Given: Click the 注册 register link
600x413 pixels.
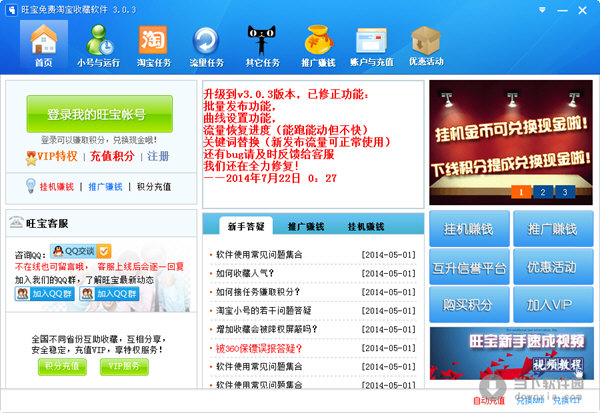Looking at the screenshot, I should [x=158, y=156].
